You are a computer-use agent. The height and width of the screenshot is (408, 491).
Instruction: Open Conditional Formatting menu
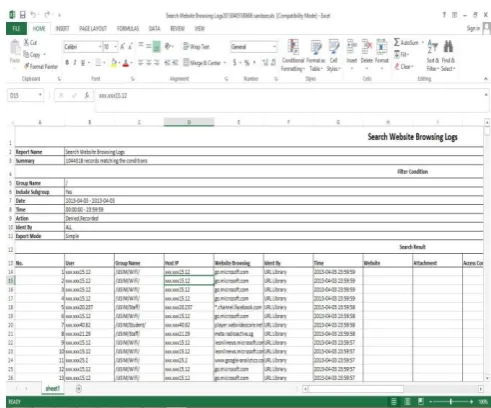(x=293, y=55)
